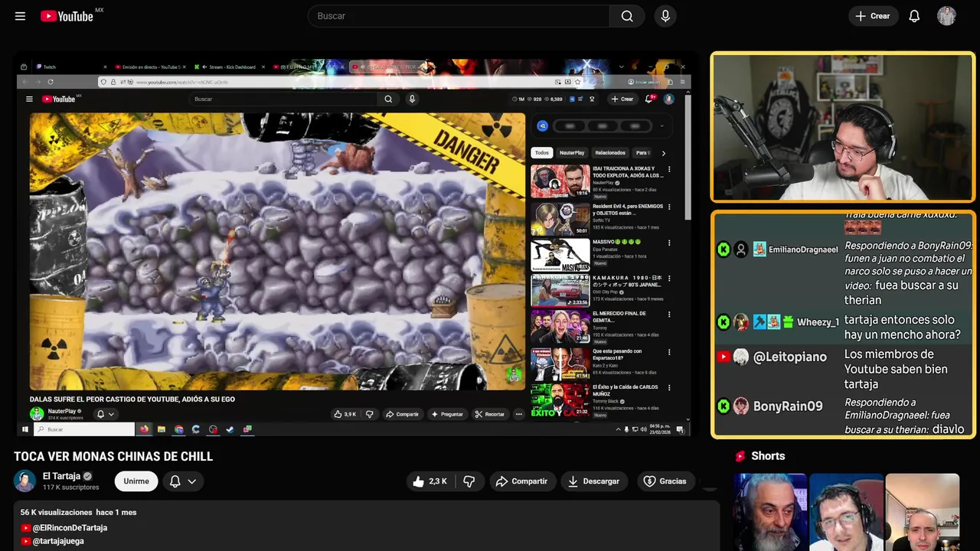The height and width of the screenshot is (551, 980).
Task: Open options for the KAMAKURA 1980 video
Action: tap(669, 279)
